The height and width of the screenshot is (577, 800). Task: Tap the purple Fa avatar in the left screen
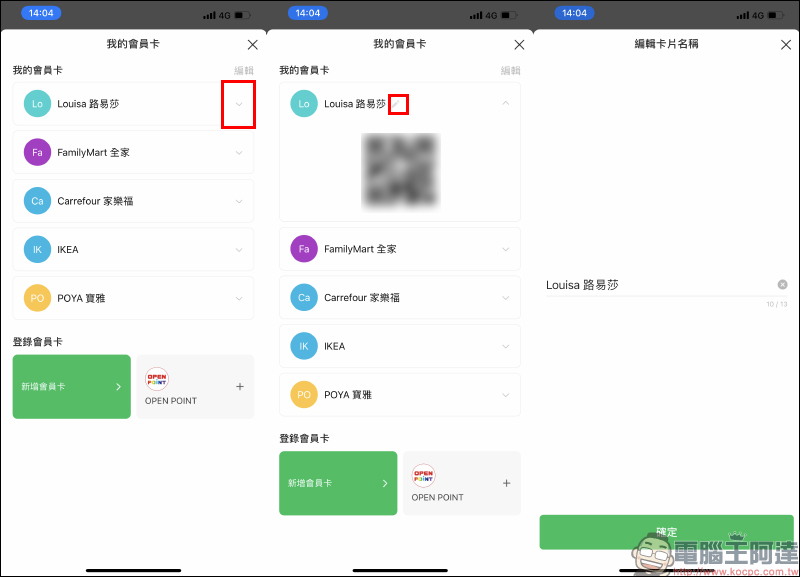37,152
